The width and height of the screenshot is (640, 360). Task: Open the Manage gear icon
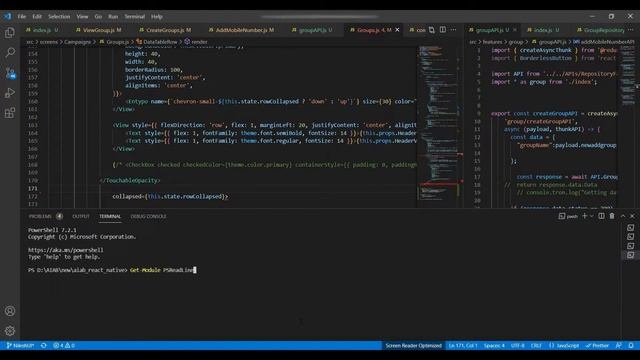tap(10, 331)
